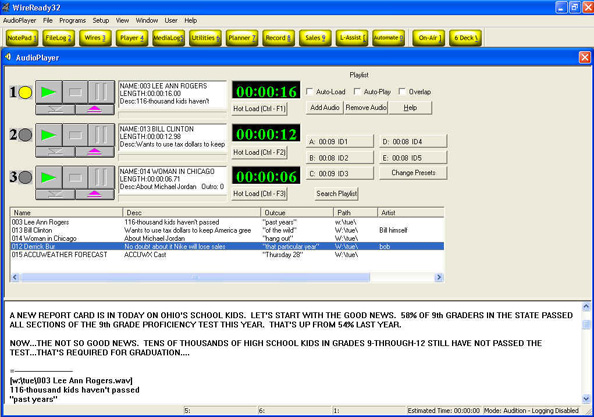
Task: Open the MediaLog toolbar button
Action: [169, 38]
